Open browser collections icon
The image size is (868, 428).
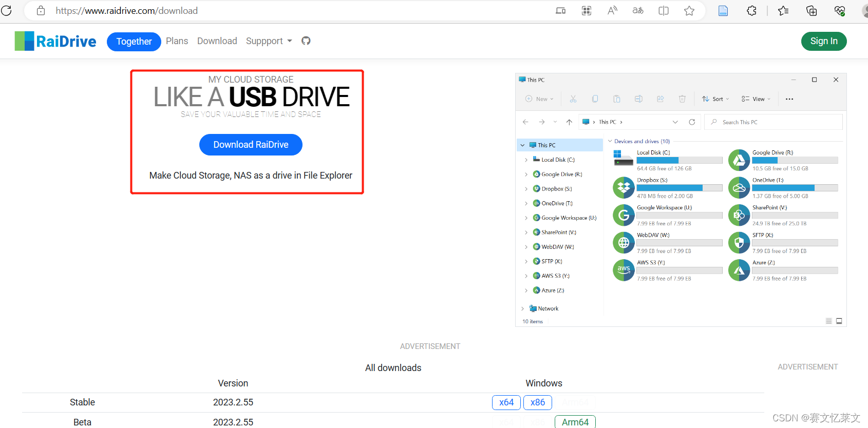(812, 10)
